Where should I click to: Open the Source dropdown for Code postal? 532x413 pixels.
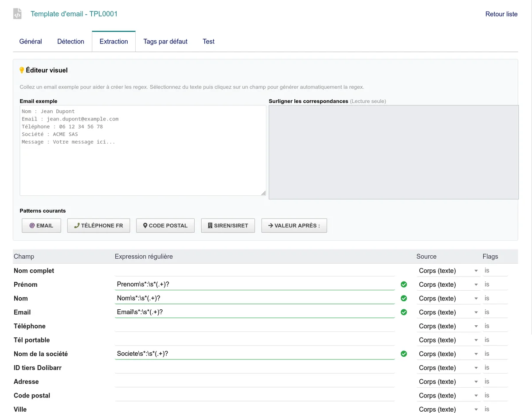click(448, 395)
